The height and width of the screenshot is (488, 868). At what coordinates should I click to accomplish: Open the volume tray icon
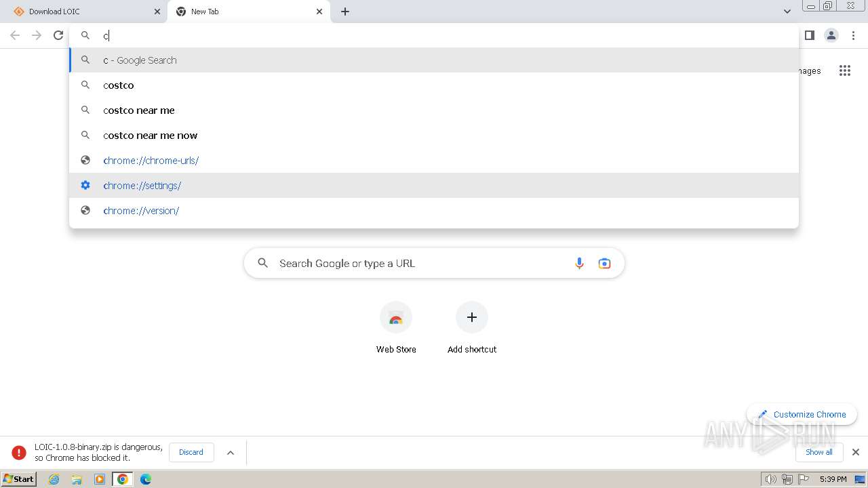[x=771, y=479]
